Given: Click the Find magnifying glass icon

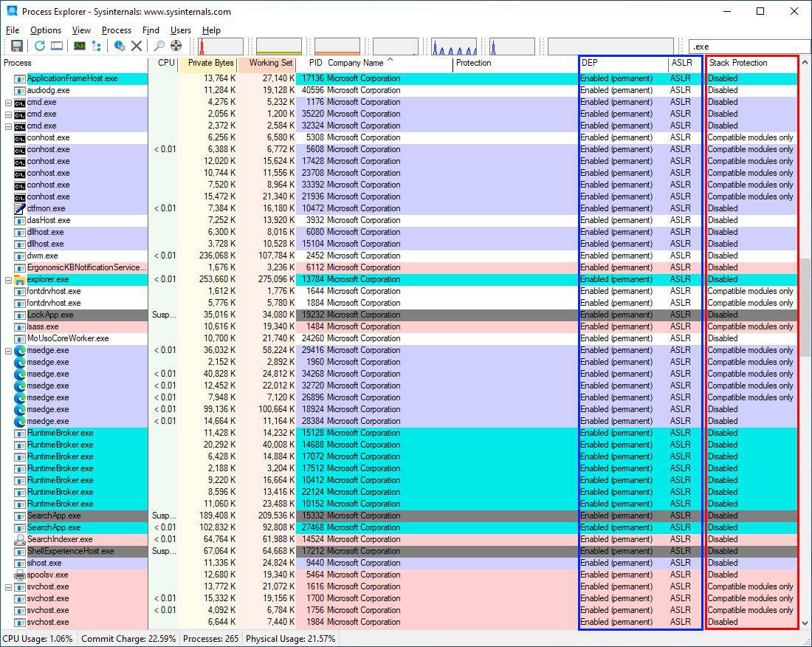Looking at the screenshot, I should click(159, 46).
